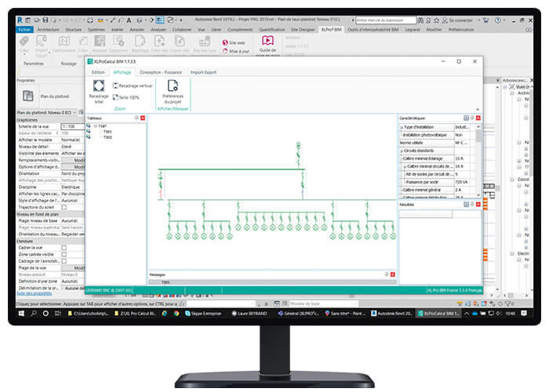Image resolution: width=549 pixels, height=392 pixels.
Task: Open Conception - Puissance tab
Action: click(x=160, y=72)
